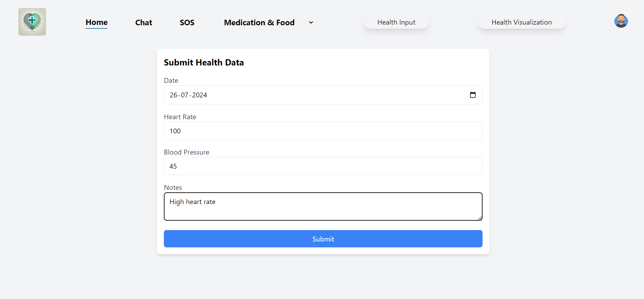644x299 pixels.
Task: Go to the Home nav item
Action: pyautogui.click(x=97, y=23)
